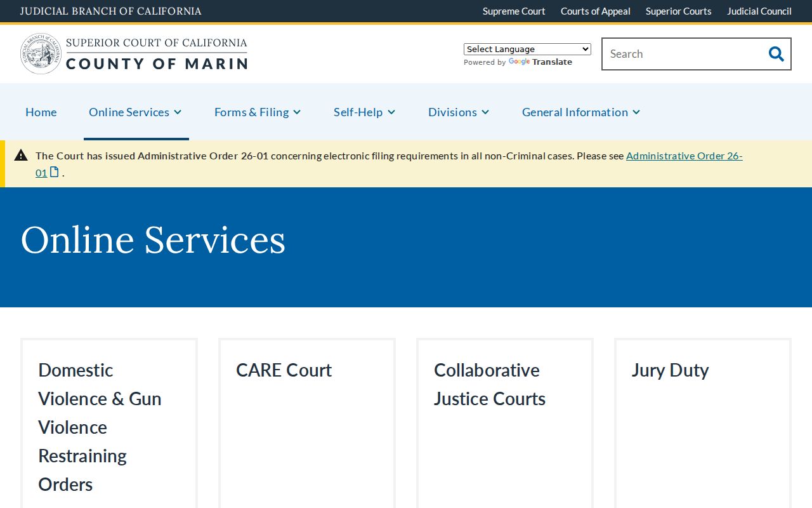Expand the Forms & Filing menu chevron
Image resolution: width=812 pixels, height=508 pixels.
[297, 112]
